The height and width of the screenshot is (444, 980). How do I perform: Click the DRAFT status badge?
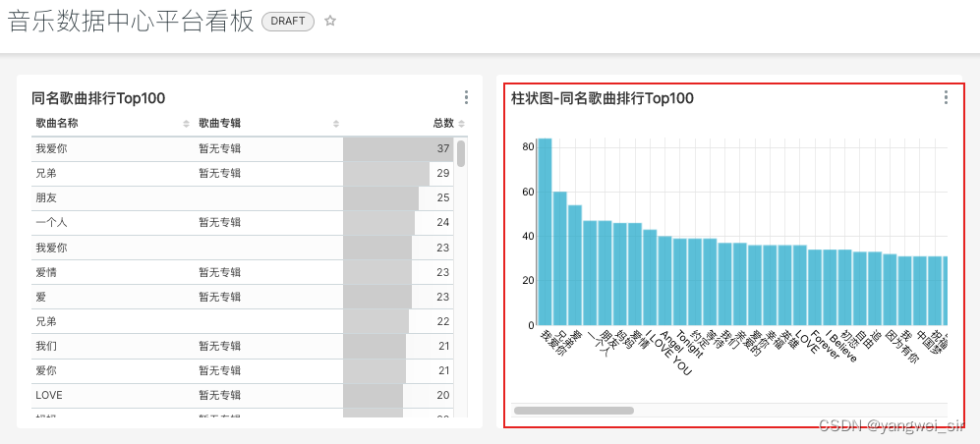(x=288, y=22)
